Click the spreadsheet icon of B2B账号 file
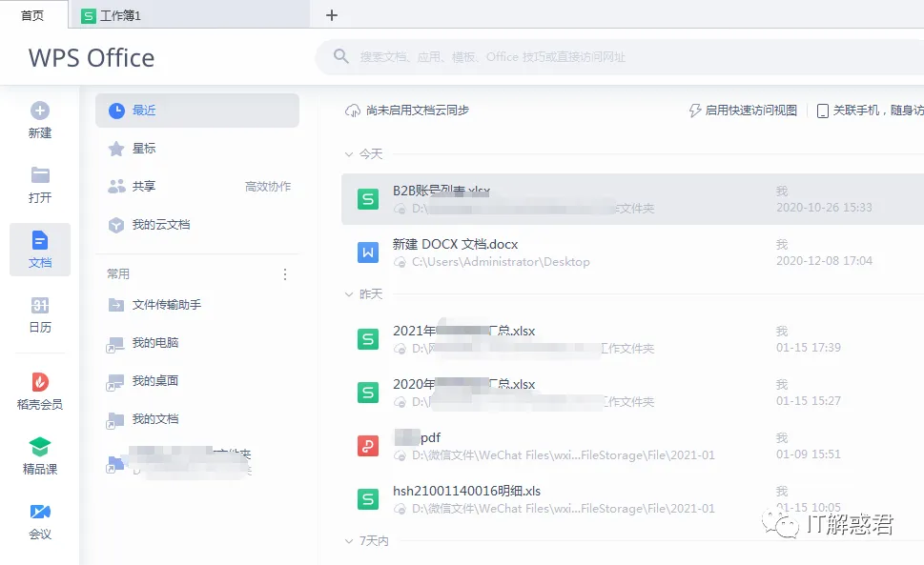The width and height of the screenshot is (924, 565). 368,199
